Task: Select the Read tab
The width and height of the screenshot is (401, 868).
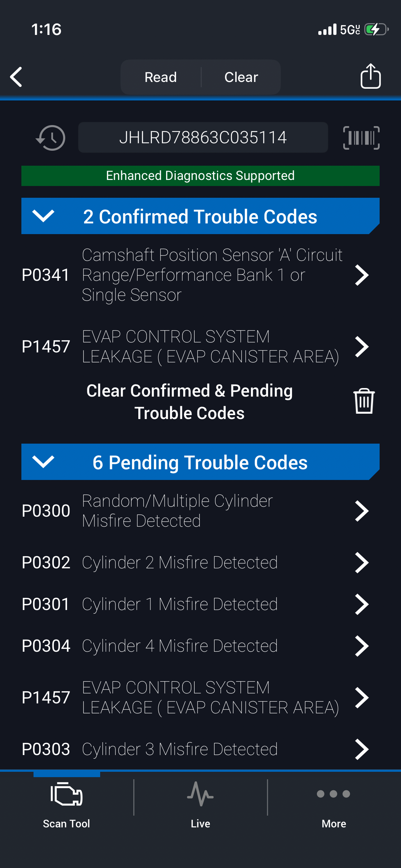Action: 161,77
